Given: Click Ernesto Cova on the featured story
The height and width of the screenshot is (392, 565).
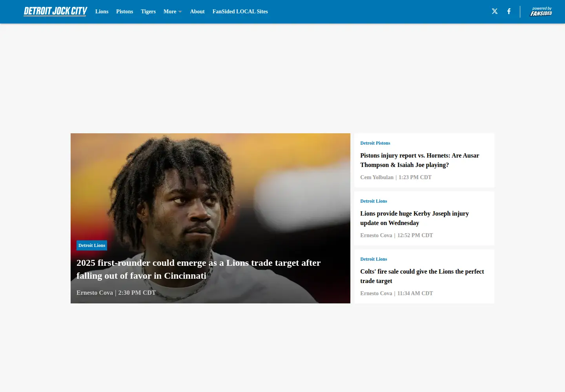Looking at the screenshot, I should 95,293.
